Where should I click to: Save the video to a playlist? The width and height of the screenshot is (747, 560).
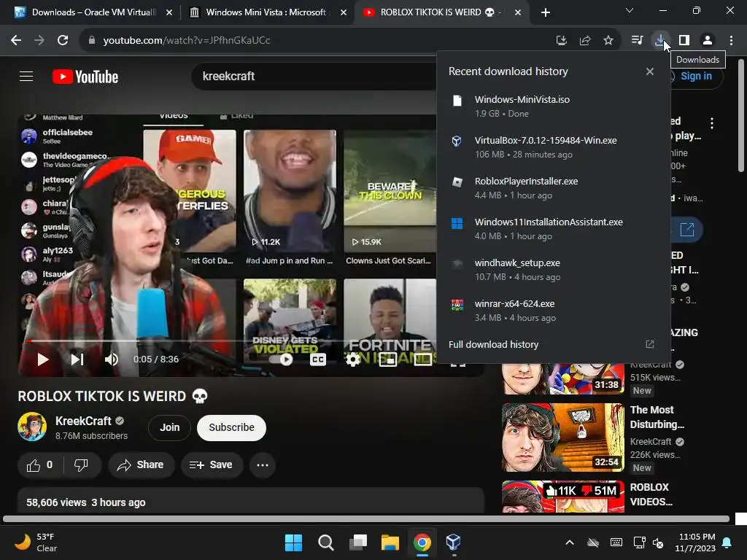212,465
